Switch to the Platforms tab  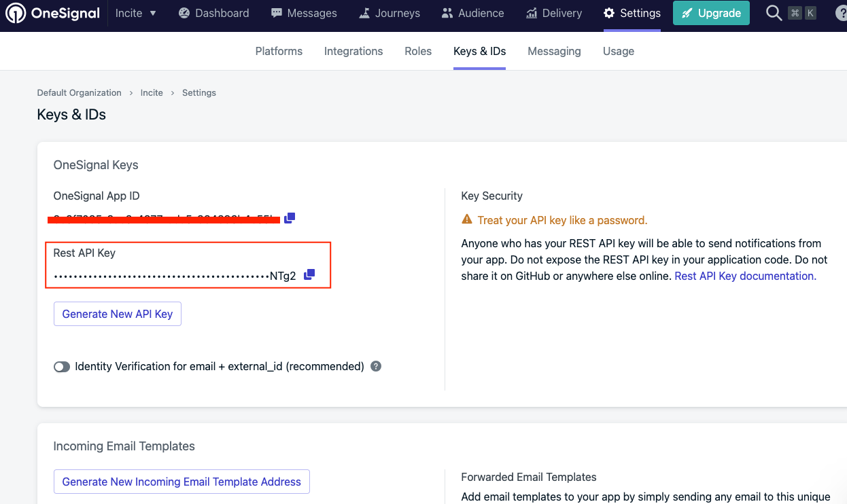(x=279, y=51)
